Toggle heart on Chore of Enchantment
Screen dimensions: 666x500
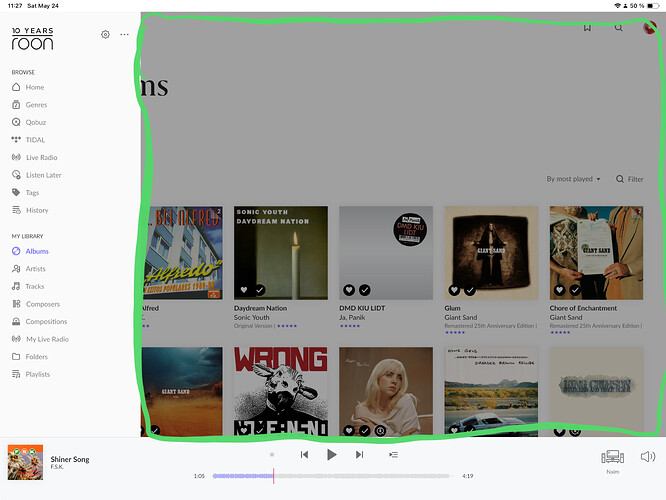click(559, 290)
